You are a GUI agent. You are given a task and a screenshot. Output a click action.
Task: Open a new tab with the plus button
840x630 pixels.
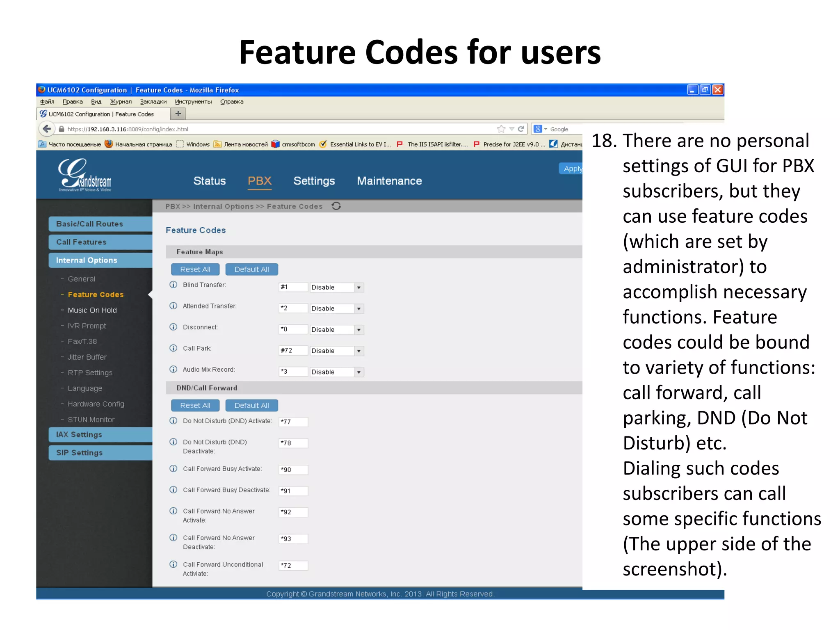(x=178, y=114)
